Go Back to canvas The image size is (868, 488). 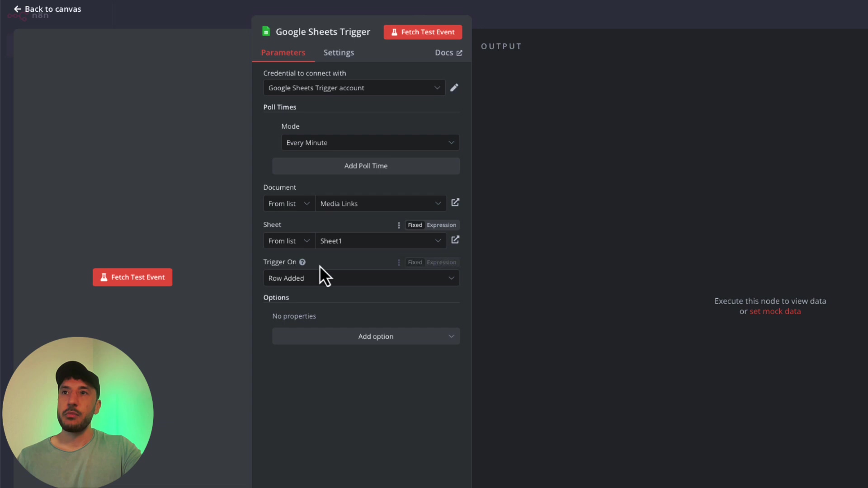pos(47,9)
